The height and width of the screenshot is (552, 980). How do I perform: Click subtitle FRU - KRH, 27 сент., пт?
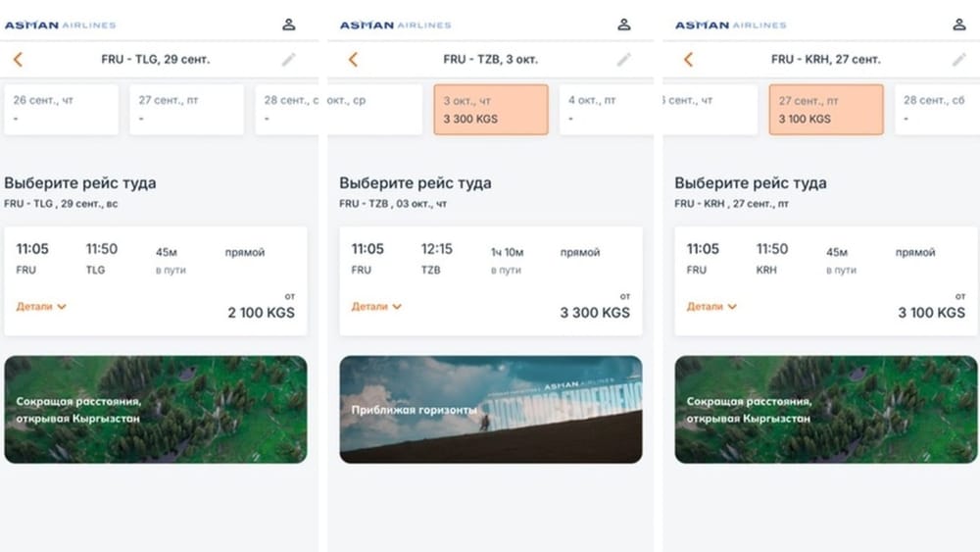(x=731, y=204)
